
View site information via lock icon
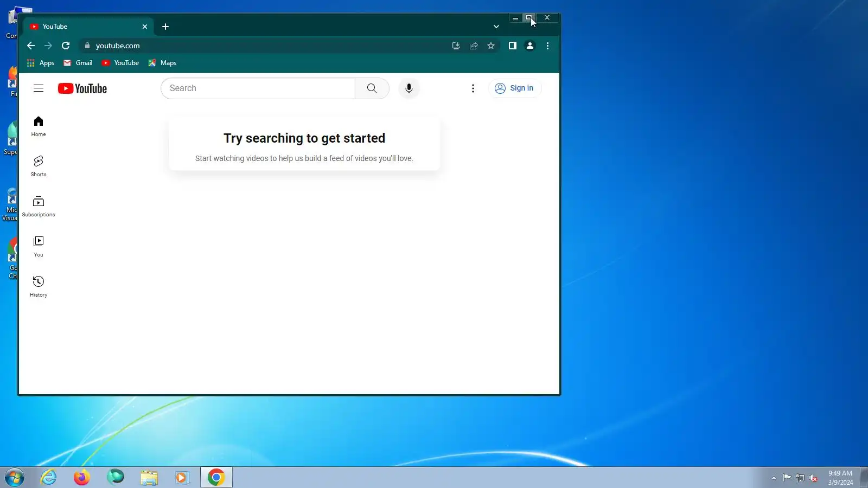click(x=87, y=46)
